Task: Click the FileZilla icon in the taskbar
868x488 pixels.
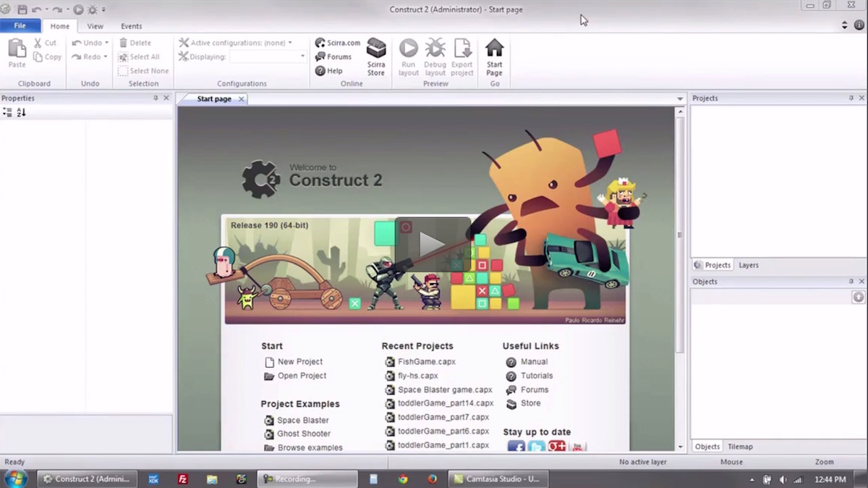Action: pyautogui.click(x=183, y=479)
